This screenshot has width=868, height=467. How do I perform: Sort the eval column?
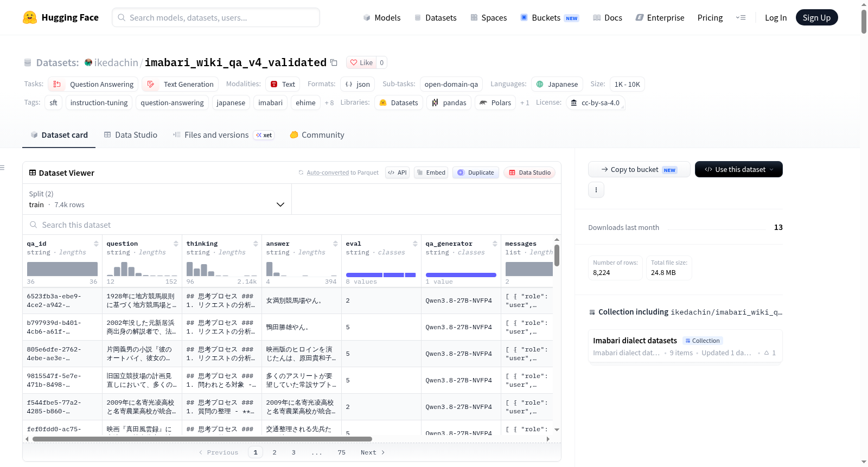point(415,244)
